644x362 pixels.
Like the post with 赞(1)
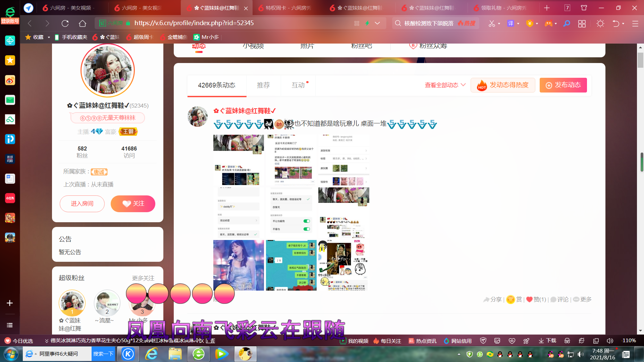tap(536, 299)
